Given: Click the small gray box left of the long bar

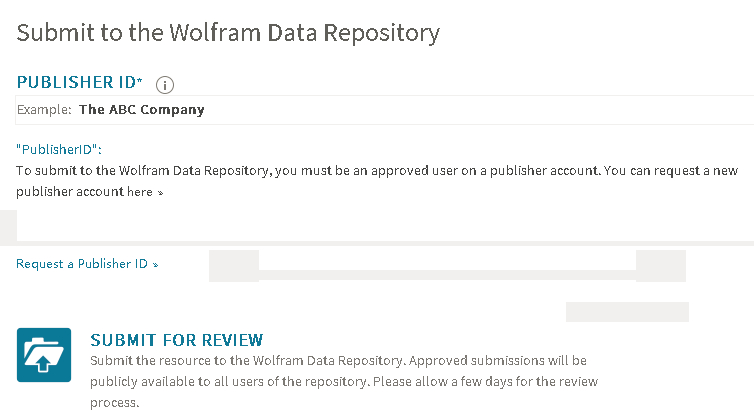Looking at the screenshot, I should pyautogui.click(x=234, y=266).
